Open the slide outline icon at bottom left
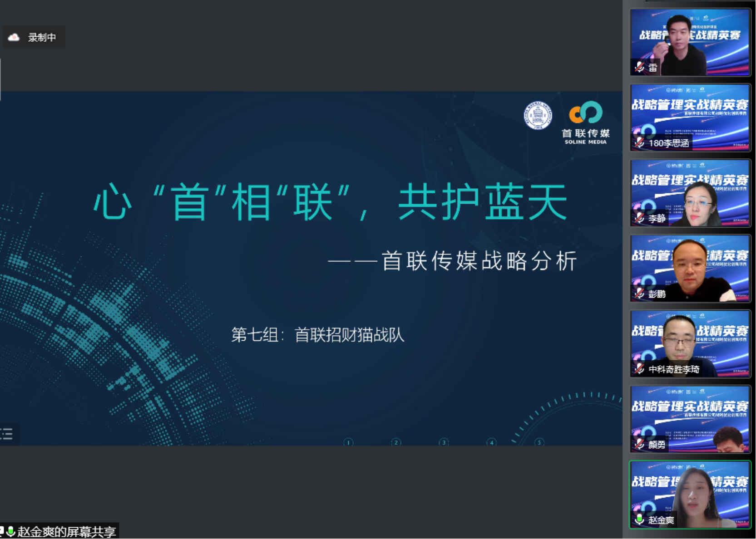This screenshot has height=539, width=756. [6, 435]
